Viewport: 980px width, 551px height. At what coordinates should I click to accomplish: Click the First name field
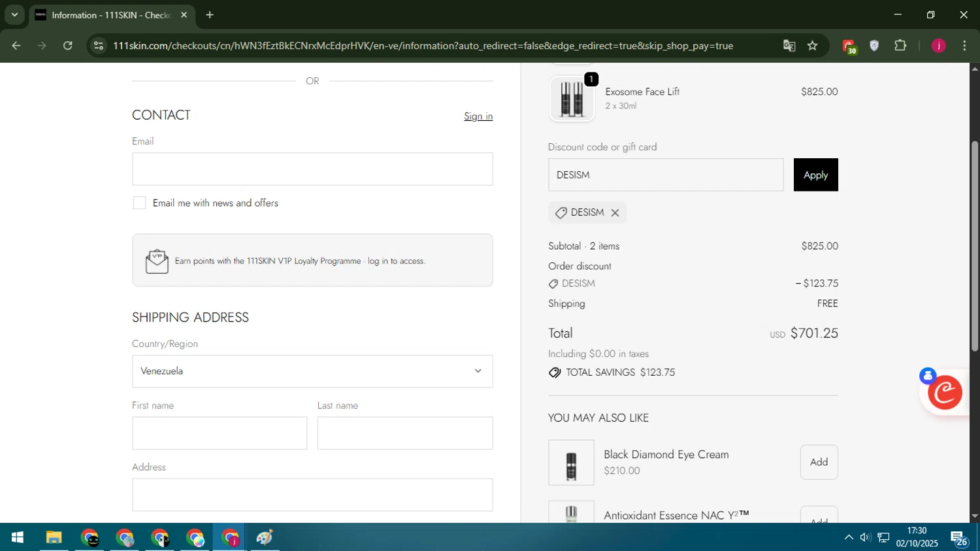tap(220, 433)
